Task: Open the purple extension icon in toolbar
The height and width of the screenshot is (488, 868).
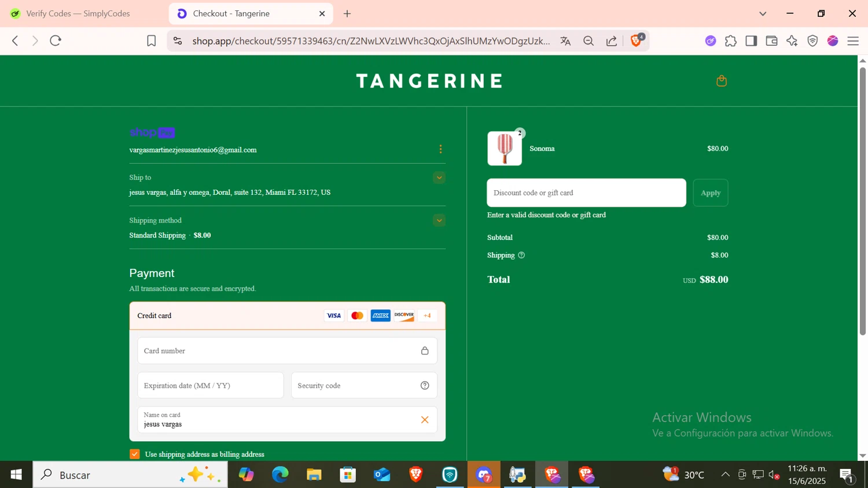Action: [711, 40]
